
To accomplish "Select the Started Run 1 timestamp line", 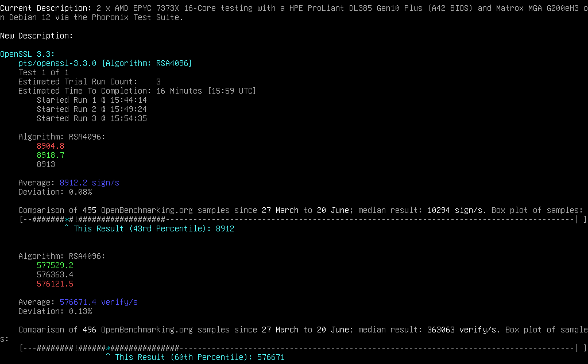I will click(92, 100).
